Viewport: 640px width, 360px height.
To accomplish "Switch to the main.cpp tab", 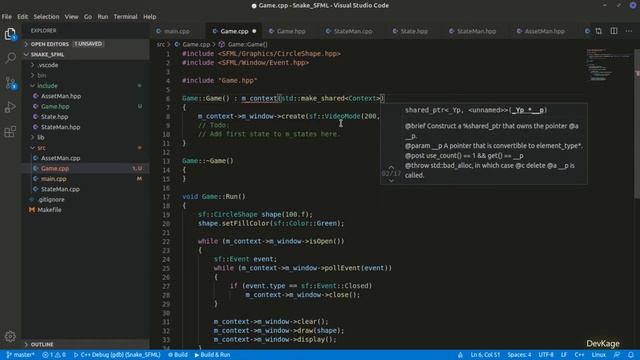I will (x=177, y=31).
